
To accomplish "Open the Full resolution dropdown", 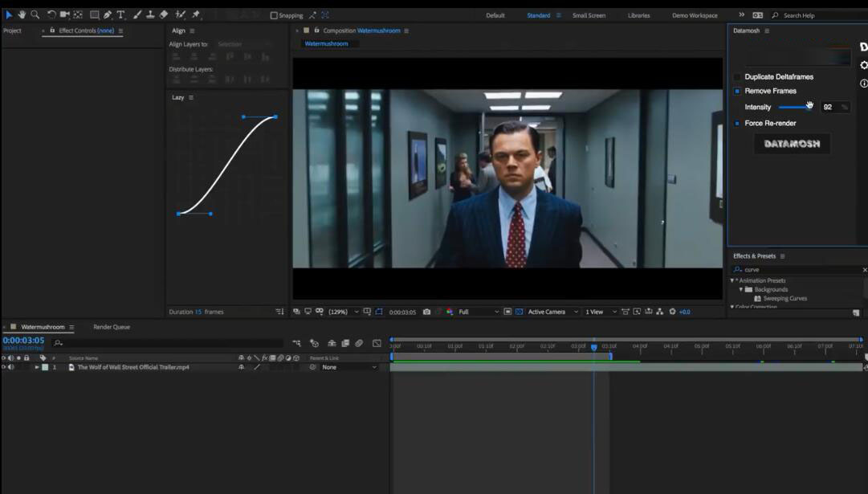I will tap(479, 312).
